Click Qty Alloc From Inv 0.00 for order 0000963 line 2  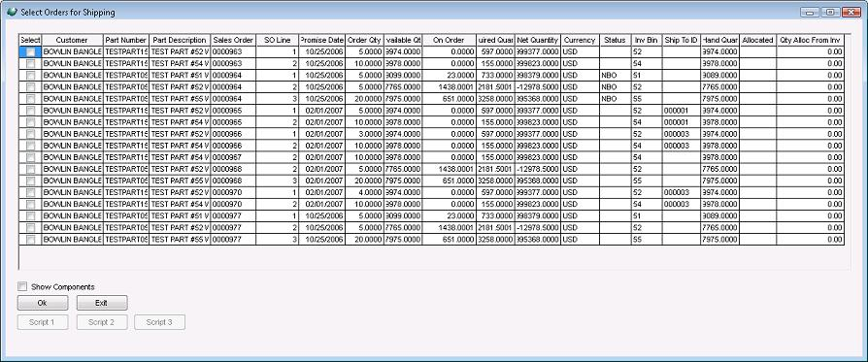pyautogui.click(x=810, y=64)
